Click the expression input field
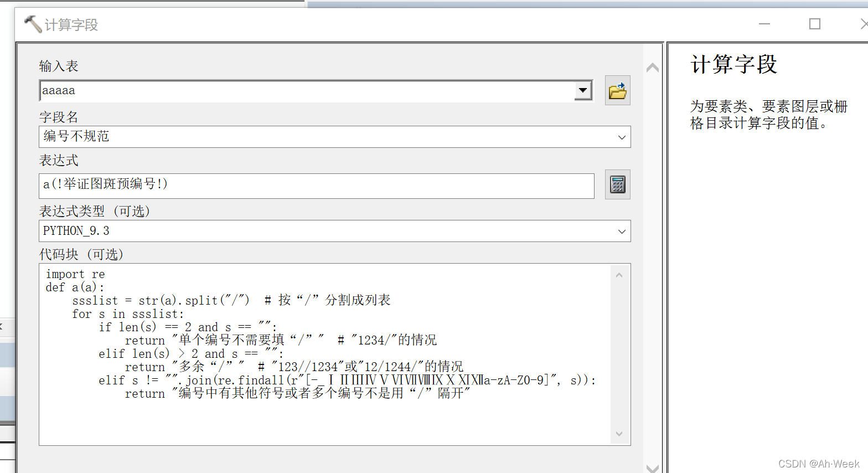This screenshot has width=868, height=473. [317, 186]
